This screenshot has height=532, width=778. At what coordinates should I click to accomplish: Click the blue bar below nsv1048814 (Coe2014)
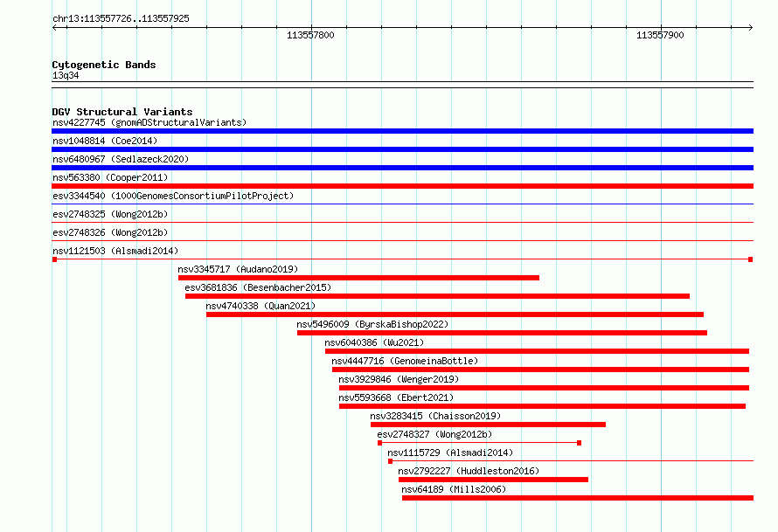(x=402, y=149)
